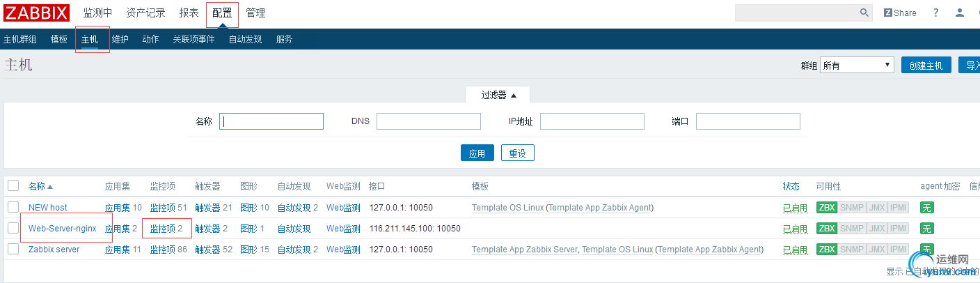Sort hosts by 状态 column
Viewport: 980px width, 283px height.
791,186
